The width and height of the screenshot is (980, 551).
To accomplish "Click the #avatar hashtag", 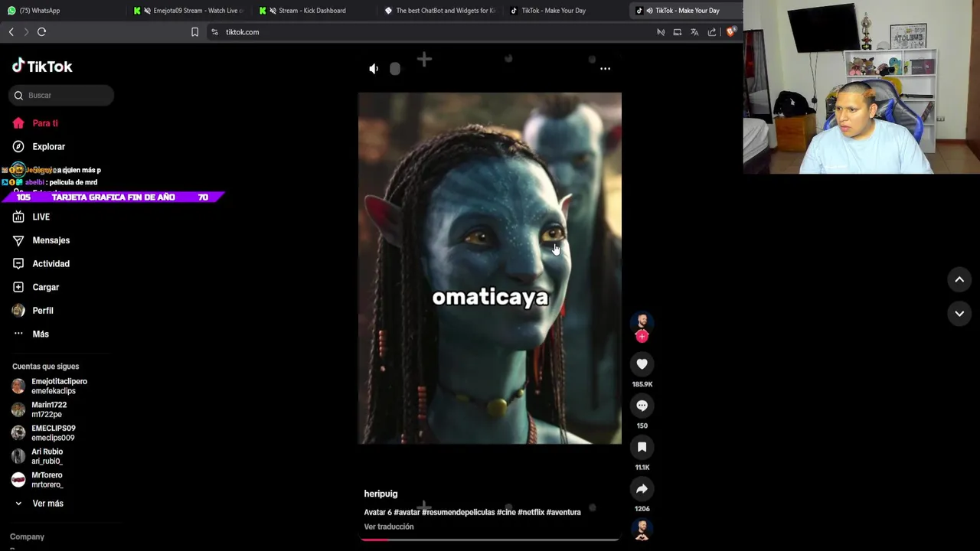I will pyautogui.click(x=407, y=512).
